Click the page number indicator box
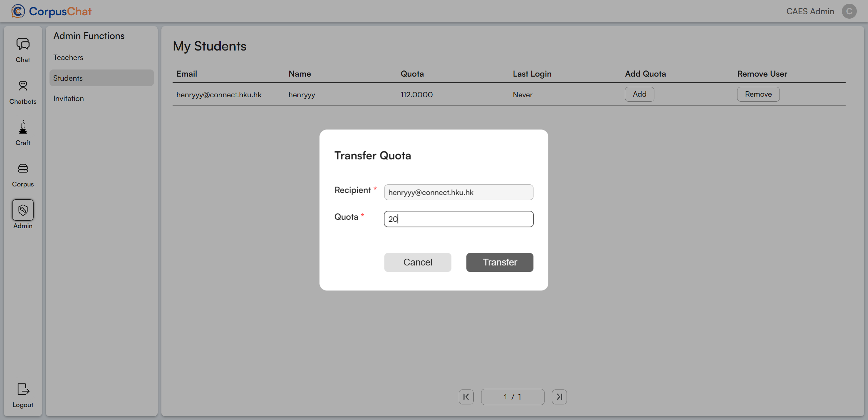 click(512, 397)
